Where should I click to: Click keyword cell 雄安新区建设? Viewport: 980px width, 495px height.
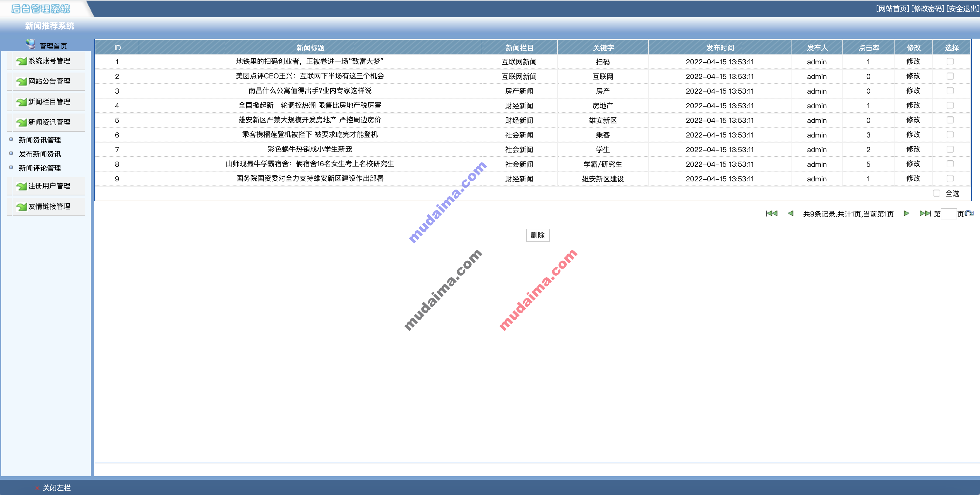click(x=603, y=179)
